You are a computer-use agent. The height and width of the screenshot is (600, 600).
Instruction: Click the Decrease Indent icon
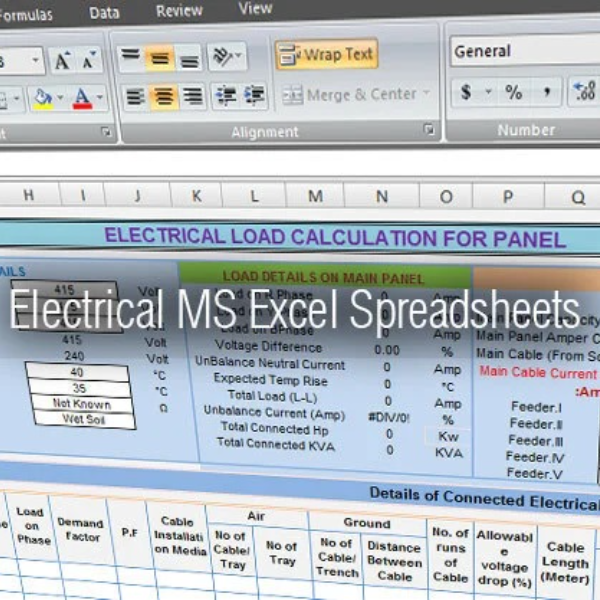point(225,95)
